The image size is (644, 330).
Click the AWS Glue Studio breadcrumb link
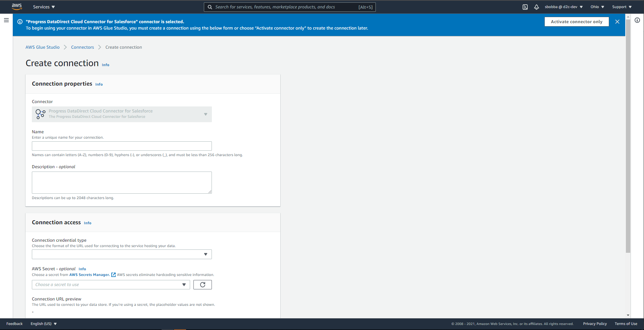pos(43,47)
